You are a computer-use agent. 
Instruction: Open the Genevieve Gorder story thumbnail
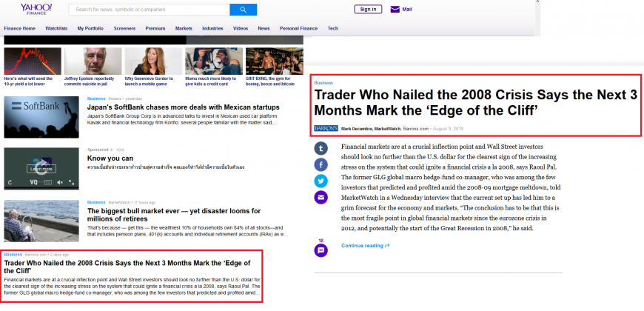(153, 61)
